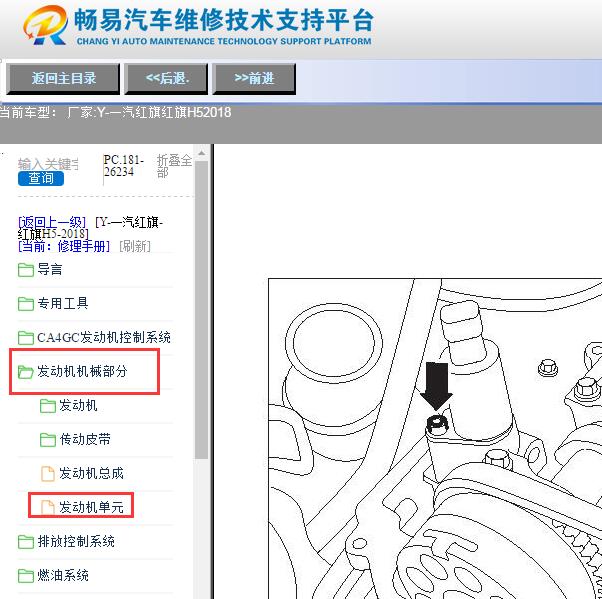Open 发动机总成 document
This screenshot has width=602, height=599.
tap(91, 473)
